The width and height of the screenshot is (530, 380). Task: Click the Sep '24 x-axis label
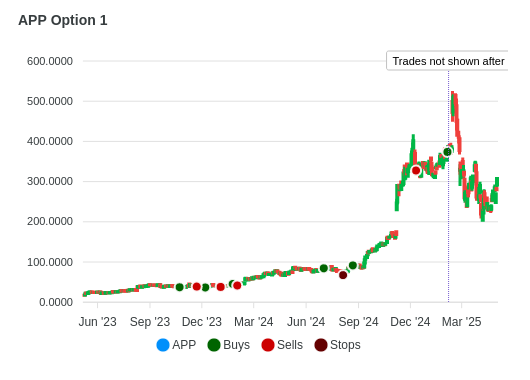(x=359, y=322)
